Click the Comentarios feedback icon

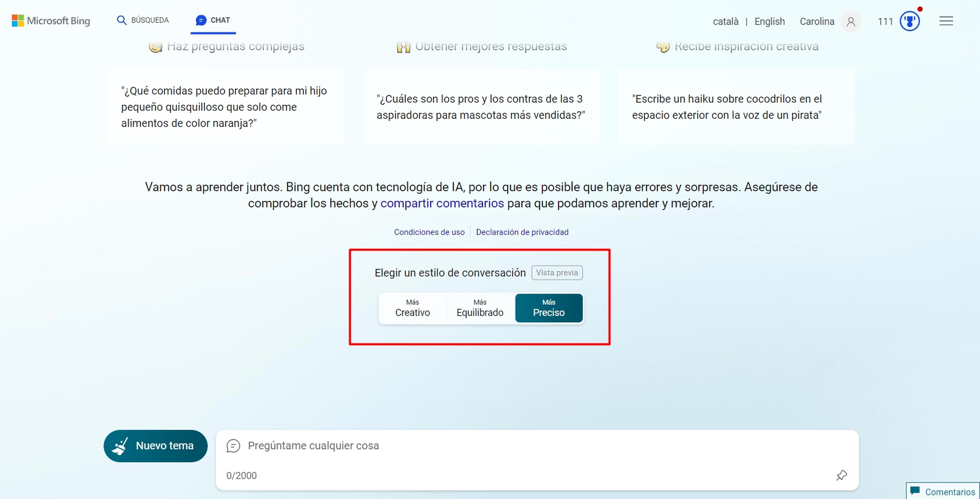(915, 491)
